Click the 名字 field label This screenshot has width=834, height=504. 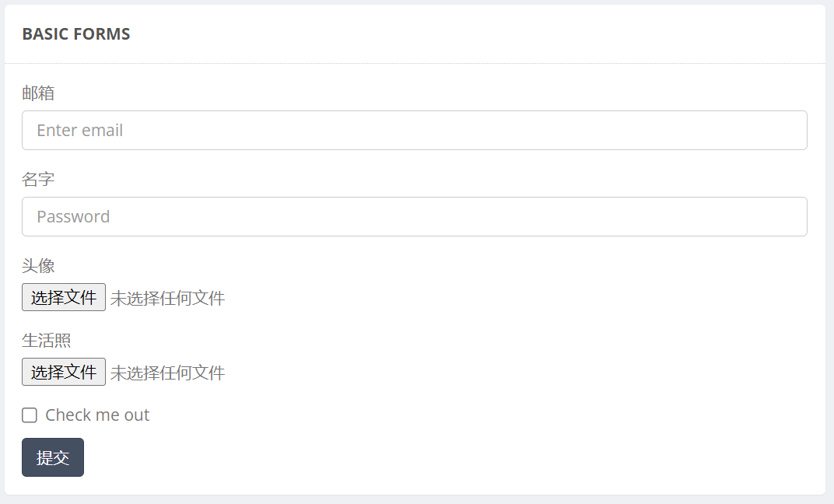pos(38,180)
